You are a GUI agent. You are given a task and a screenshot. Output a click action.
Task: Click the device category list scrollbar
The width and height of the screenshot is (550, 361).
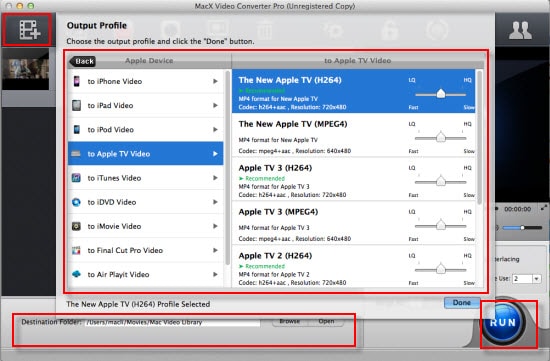(227, 168)
